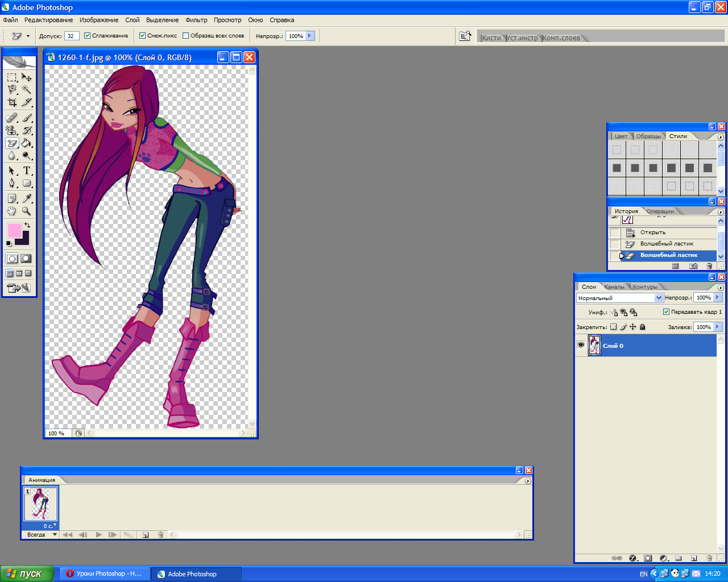Open layer Непрозр. opacity slider arrow
Screen dimensions: 728x582
(717, 297)
